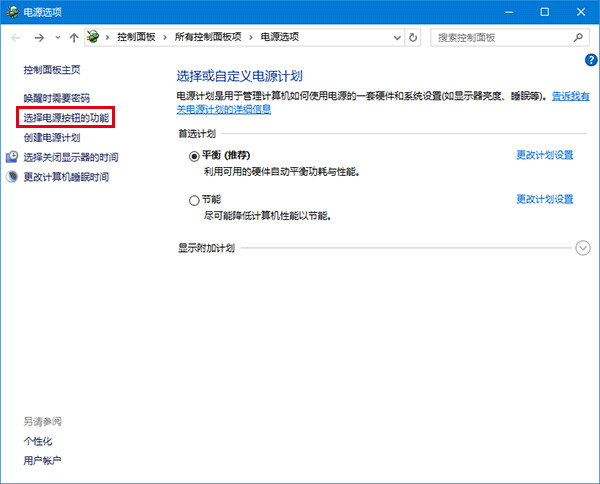Refresh the address bar view
Viewport: 600px width, 484px height.
(414, 37)
